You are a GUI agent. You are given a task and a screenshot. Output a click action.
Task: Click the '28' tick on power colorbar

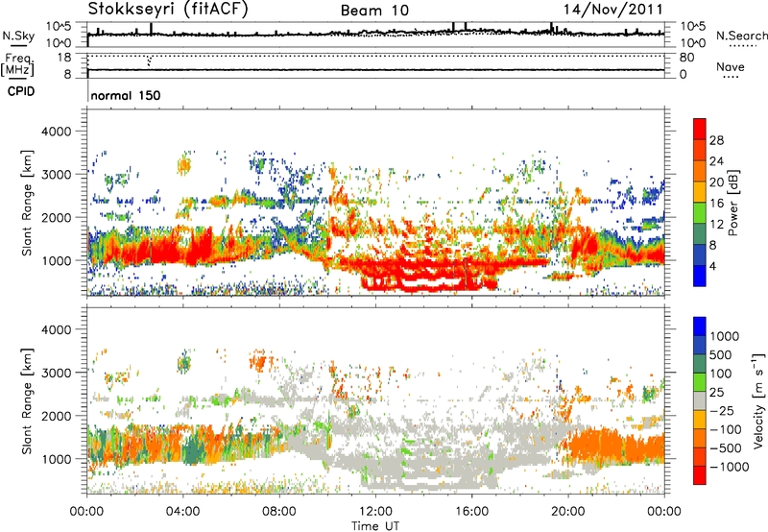716,140
